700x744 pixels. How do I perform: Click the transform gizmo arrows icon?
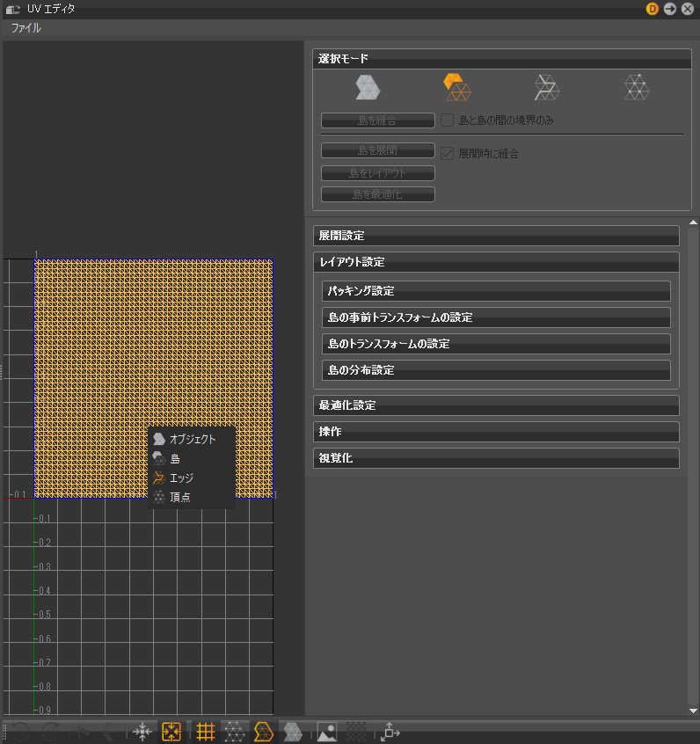point(390,732)
